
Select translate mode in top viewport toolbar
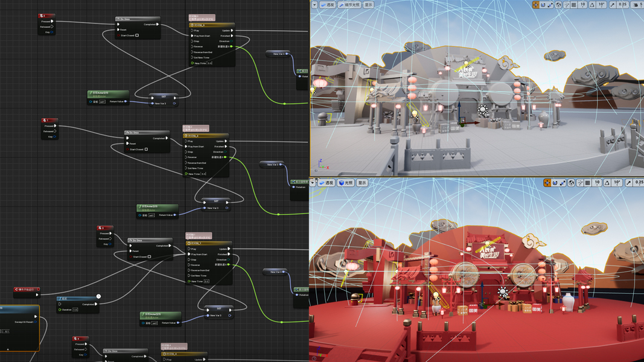tap(535, 5)
